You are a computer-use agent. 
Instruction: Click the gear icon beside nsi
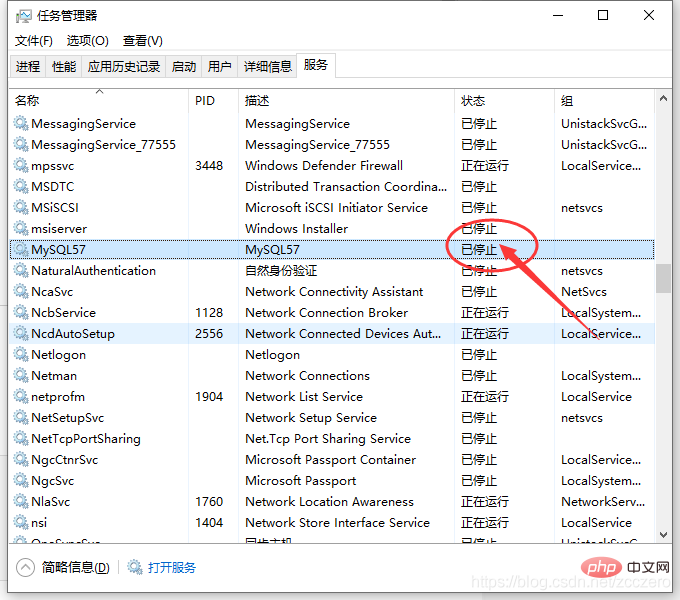coord(20,522)
